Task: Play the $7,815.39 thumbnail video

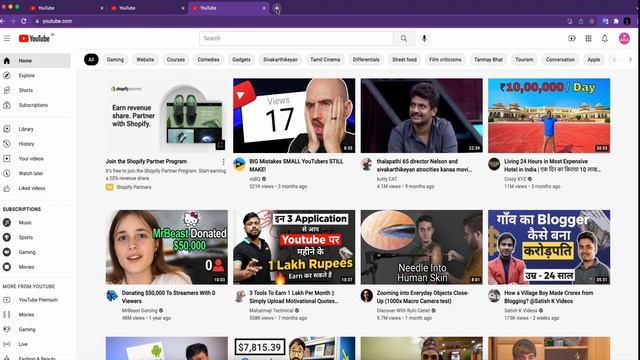Action: pyautogui.click(x=294, y=348)
